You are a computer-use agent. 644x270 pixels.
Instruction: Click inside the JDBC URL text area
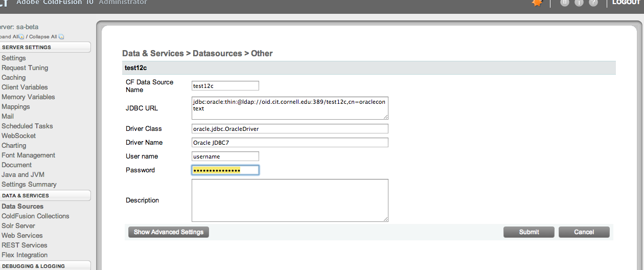click(x=290, y=107)
